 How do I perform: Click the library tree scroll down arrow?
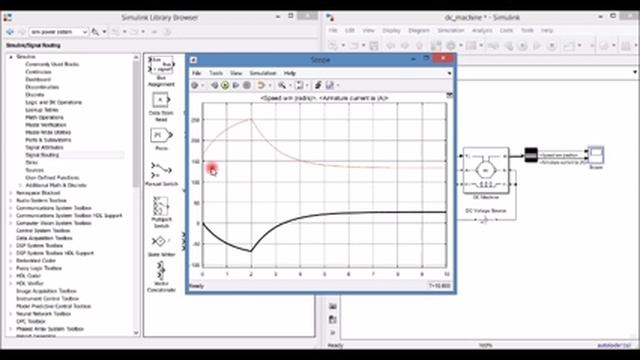coord(136,333)
